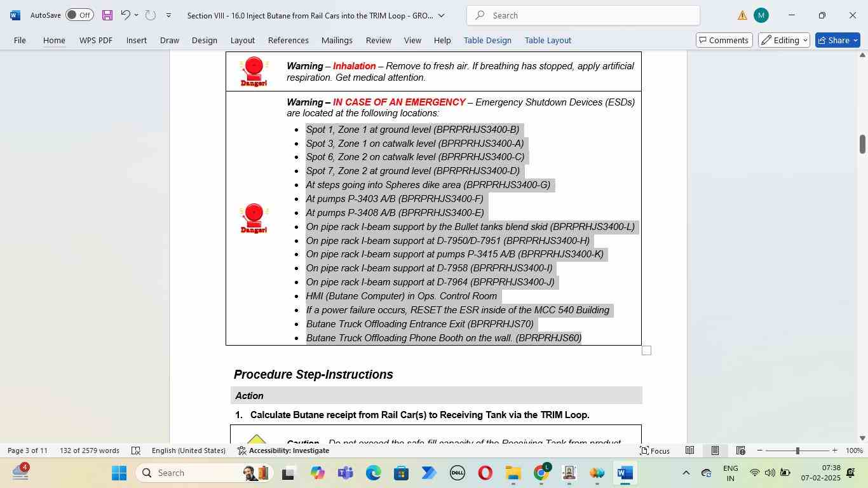Click the zoom slider handle
Image resolution: width=868 pixels, height=488 pixels.
(x=797, y=451)
